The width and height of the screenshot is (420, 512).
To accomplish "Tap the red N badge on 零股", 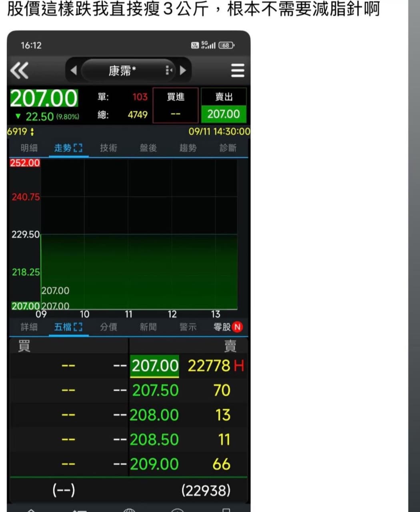I will click(x=237, y=327).
